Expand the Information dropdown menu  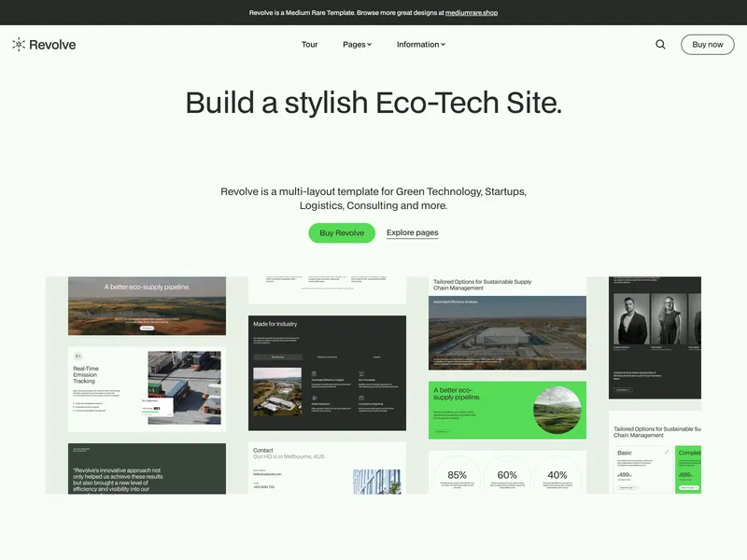coord(421,44)
